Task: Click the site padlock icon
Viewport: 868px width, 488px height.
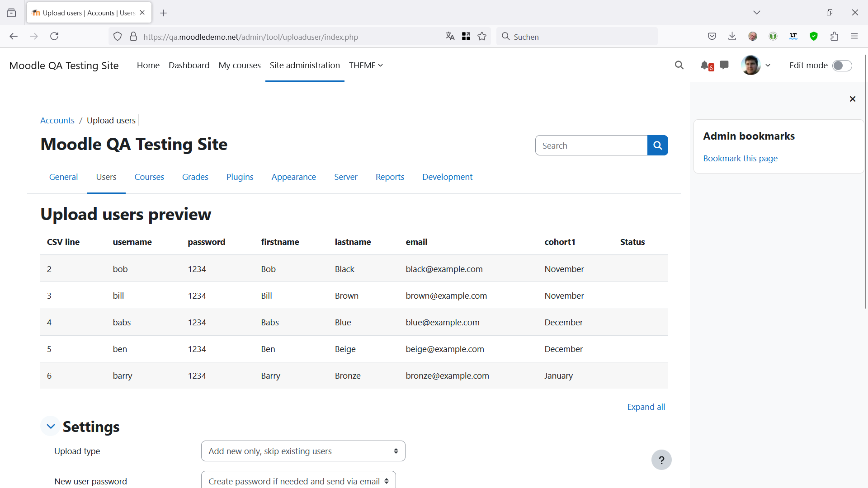Action: click(x=133, y=37)
